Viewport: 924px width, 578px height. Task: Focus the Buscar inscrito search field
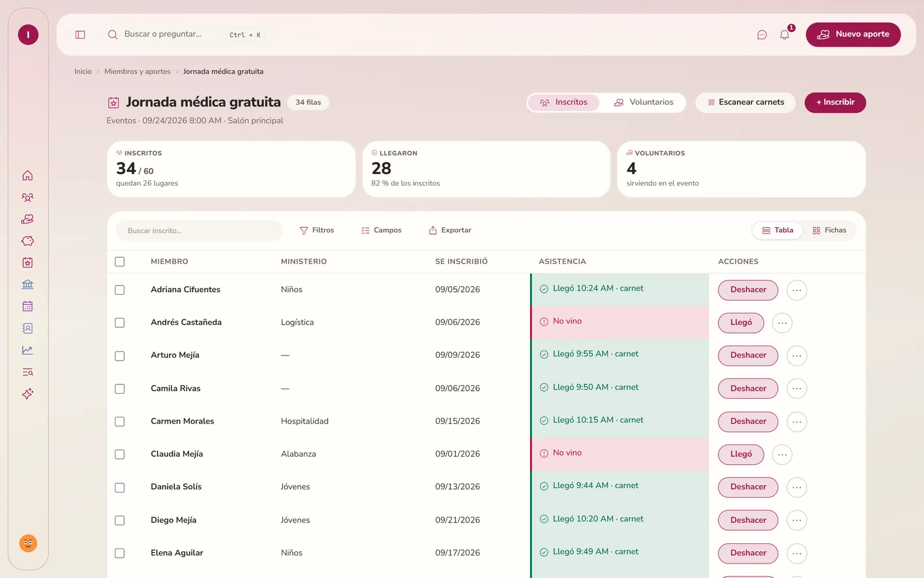[200, 231]
